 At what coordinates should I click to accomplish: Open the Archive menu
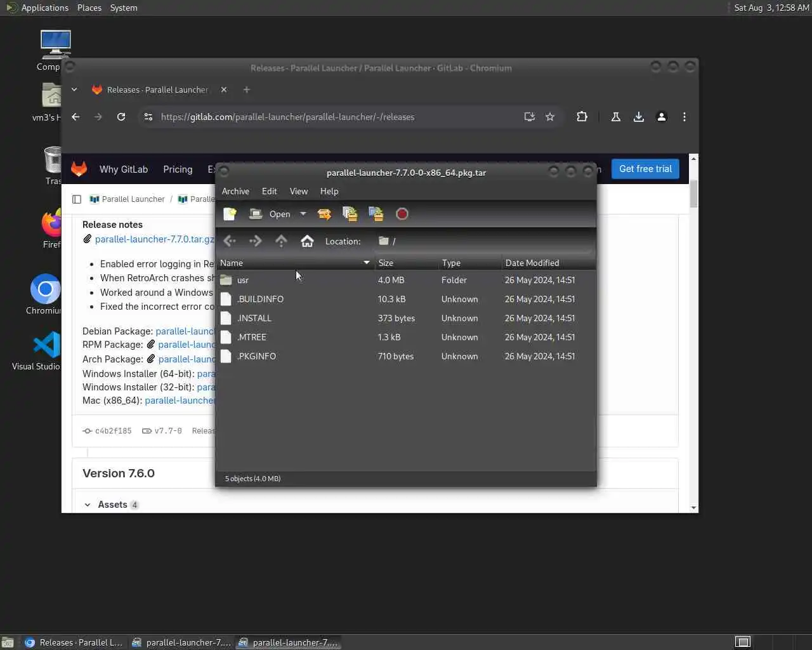[x=235, y=191]
